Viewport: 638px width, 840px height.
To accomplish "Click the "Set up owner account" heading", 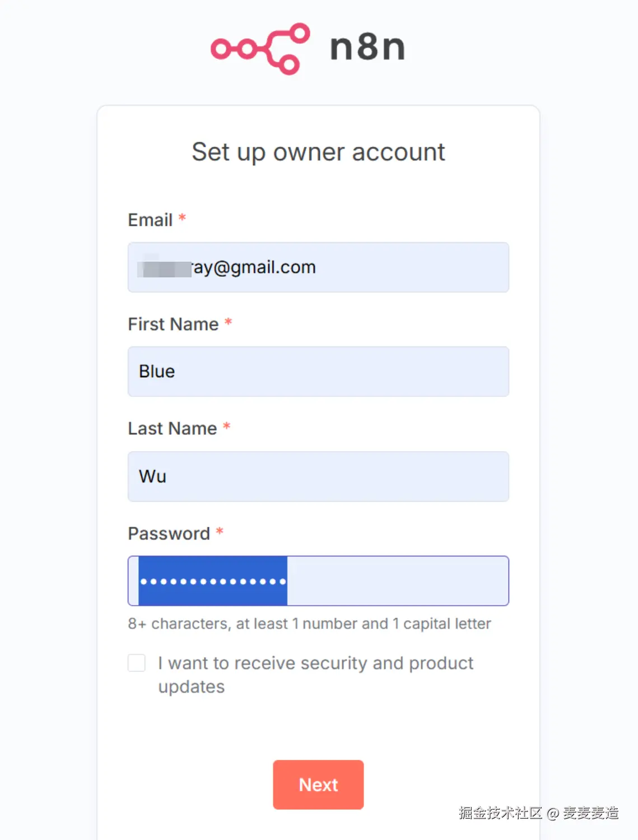I will [318, 152].
